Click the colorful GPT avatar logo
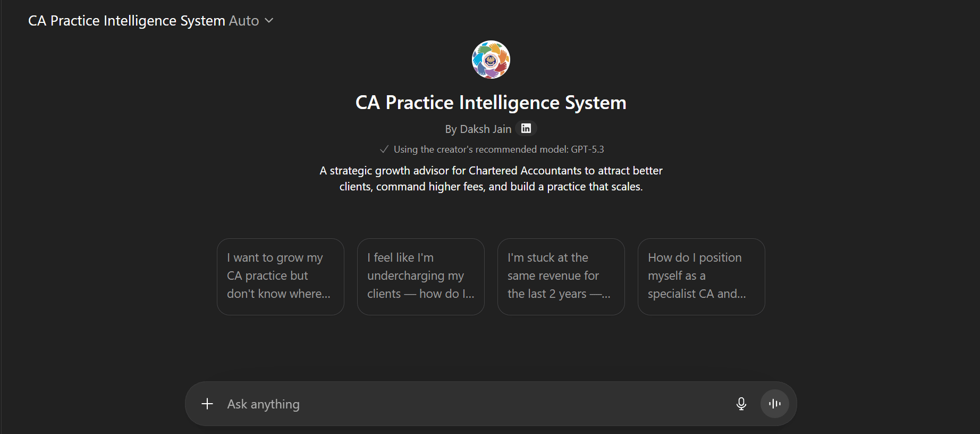Image resolution: width=980 pixels, height=434 pixels. tap(491, 60)
